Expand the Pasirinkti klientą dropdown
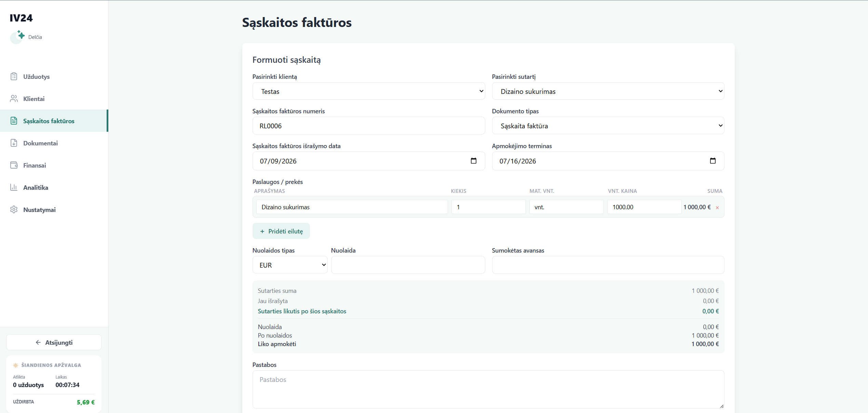Screen dimensions: 868x413 click(x=369, y=91)
